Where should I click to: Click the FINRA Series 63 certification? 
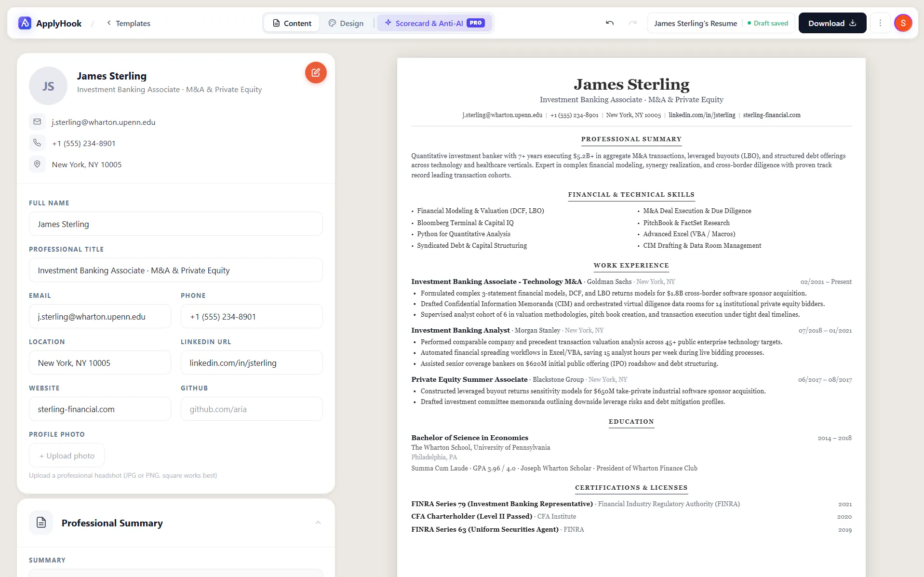[x=485, y=530]
